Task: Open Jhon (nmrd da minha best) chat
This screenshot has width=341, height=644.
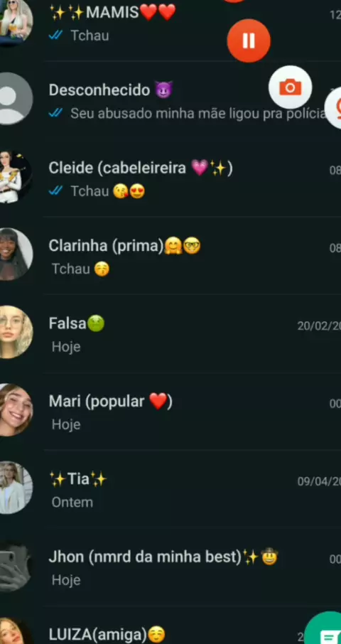Action: (170, 567)
